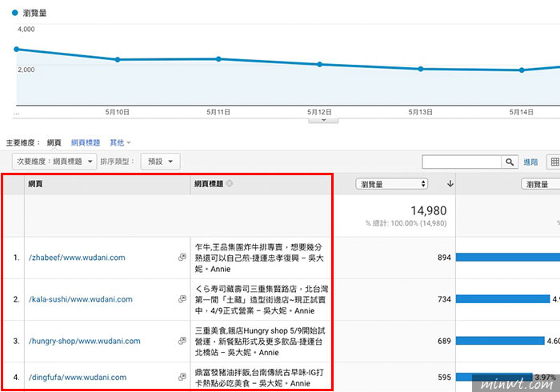Click the pageview value 689
Image resolution: width=560 pixels, height=392 pixels.
444,341
